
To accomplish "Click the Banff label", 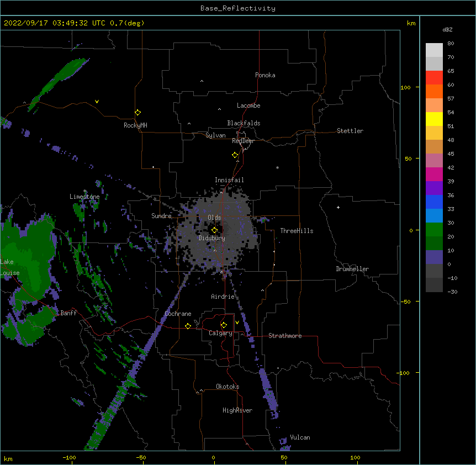I will pos(68,313).
